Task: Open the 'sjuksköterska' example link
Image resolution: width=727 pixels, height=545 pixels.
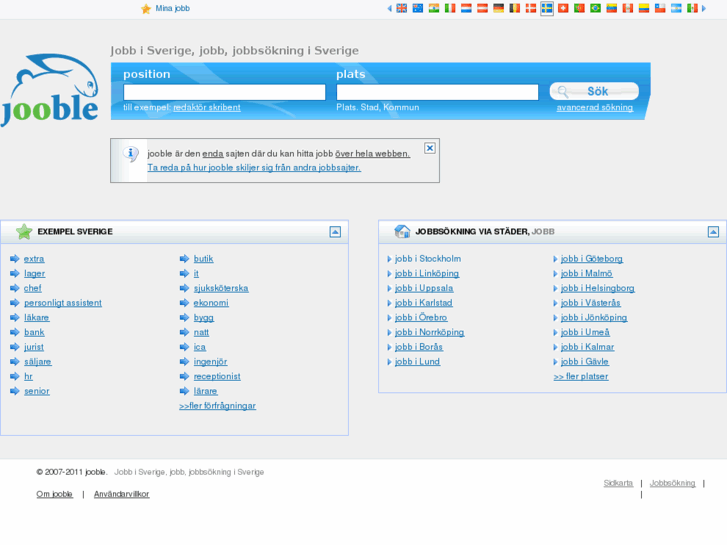Action: pyautogui.click(x=221, y=288)
